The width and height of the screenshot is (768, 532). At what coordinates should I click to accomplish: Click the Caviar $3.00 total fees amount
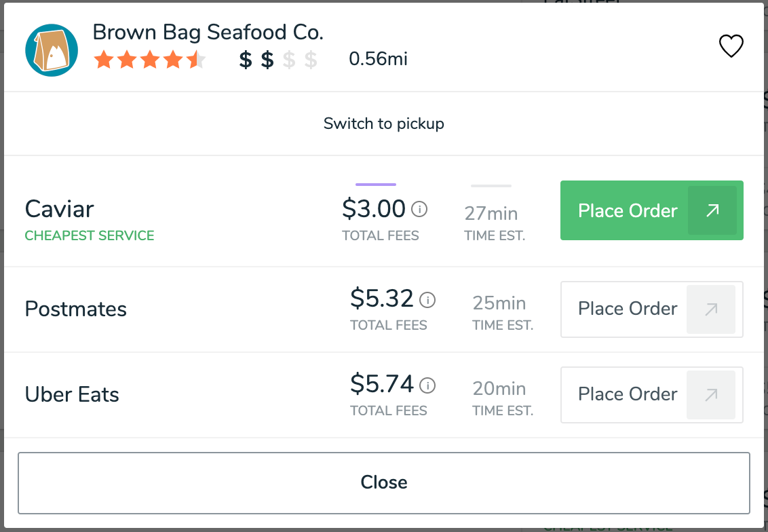(x=374, y=209)
